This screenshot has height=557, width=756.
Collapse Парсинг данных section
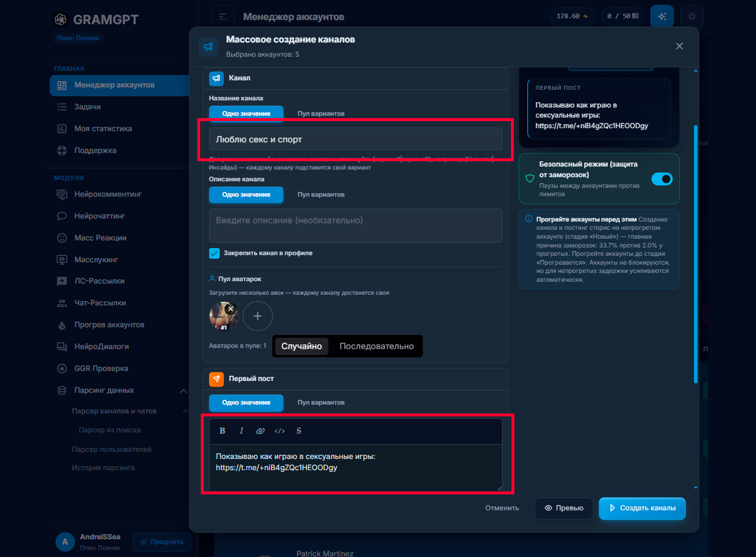[183, 391]
